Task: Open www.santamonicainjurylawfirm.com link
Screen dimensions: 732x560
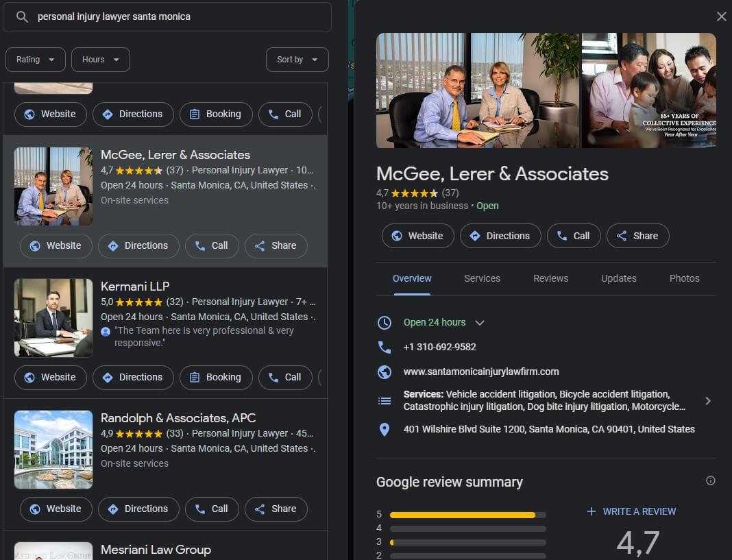Action: click(481, 372)
